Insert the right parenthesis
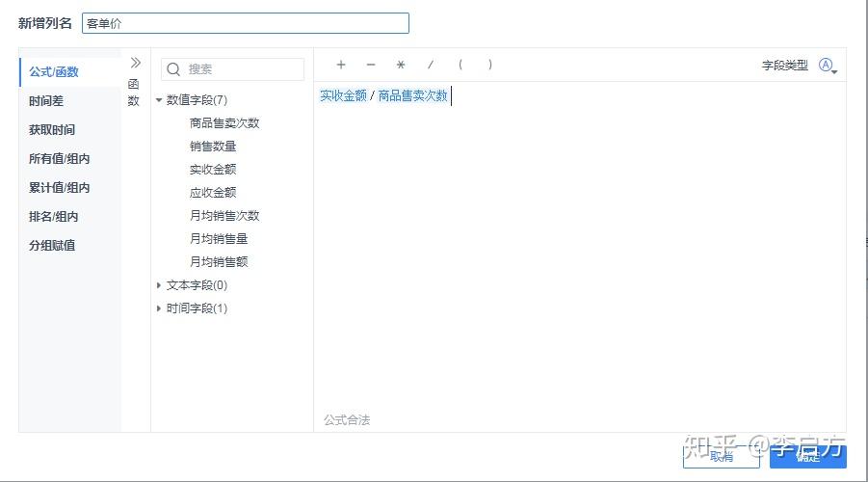Viewport: 868px width, 482px height. click(x=490, y=65)
